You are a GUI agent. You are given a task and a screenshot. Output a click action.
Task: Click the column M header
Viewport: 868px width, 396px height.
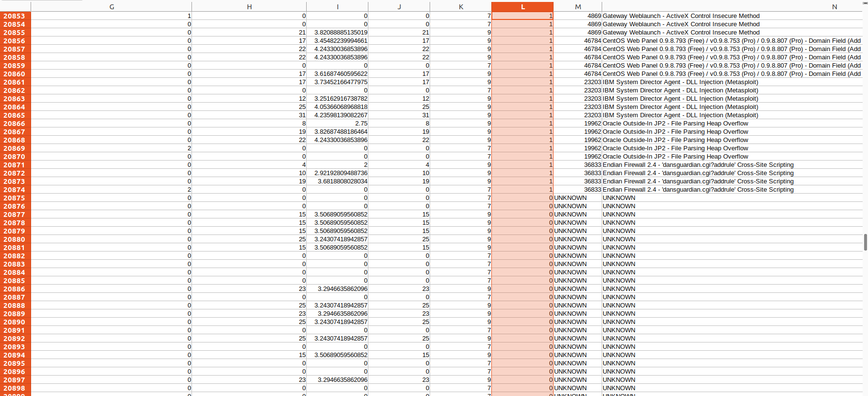(577, 7)
